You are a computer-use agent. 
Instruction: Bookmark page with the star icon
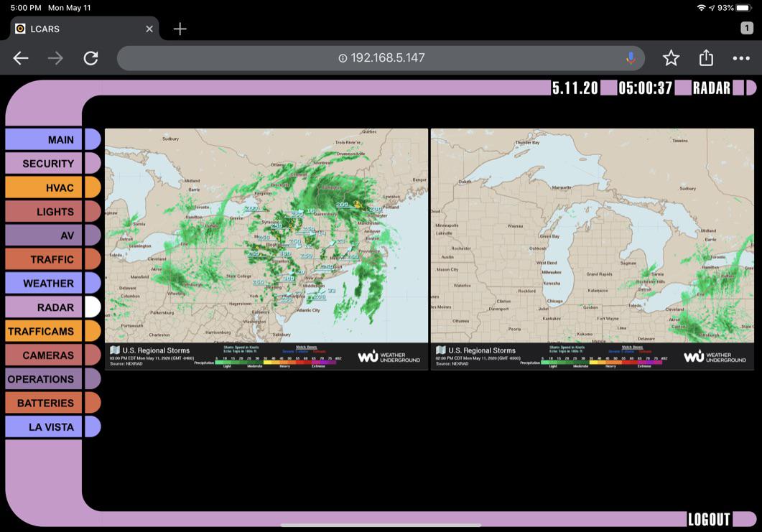tap(671, 58)
